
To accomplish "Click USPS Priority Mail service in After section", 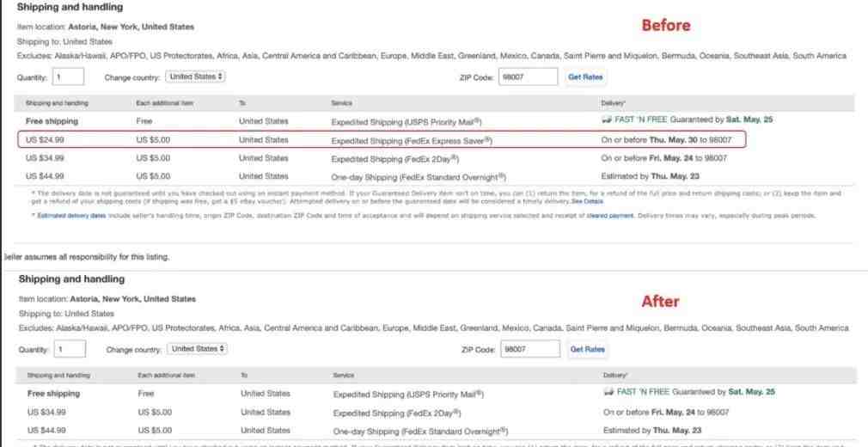I will (408, 395).
